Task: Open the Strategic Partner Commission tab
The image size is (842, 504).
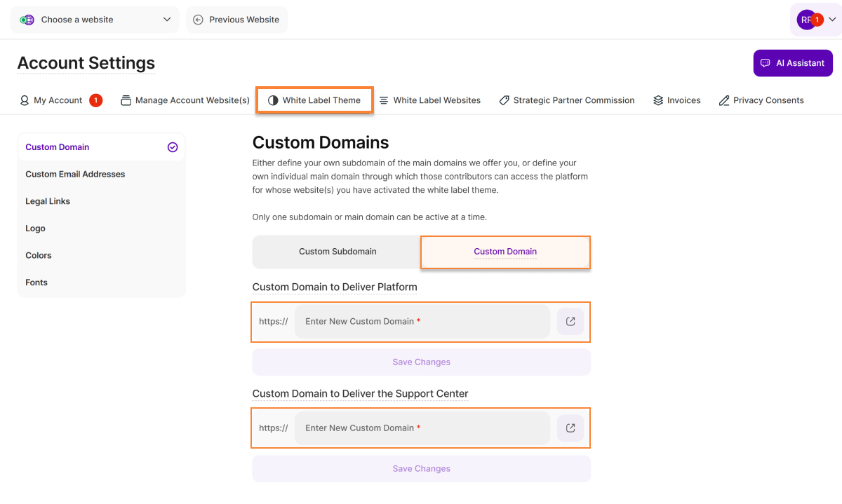Action: click(x=566, y=100)
